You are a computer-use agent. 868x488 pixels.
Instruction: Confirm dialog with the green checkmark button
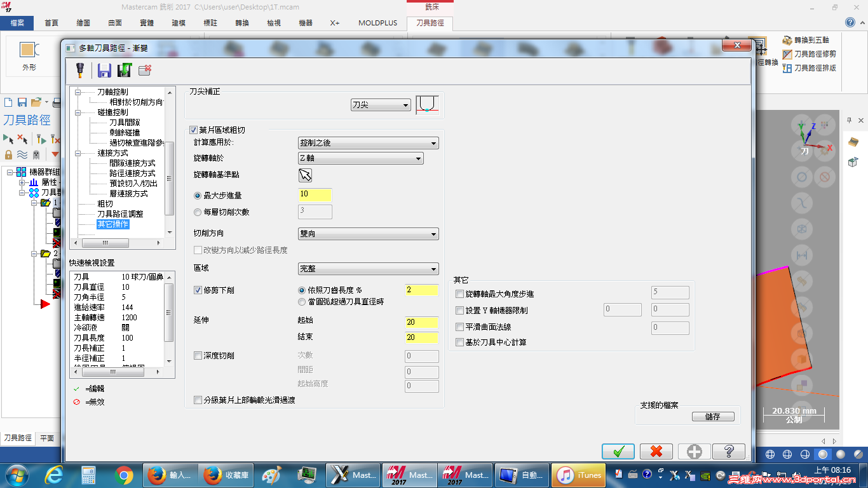(618, 451)
